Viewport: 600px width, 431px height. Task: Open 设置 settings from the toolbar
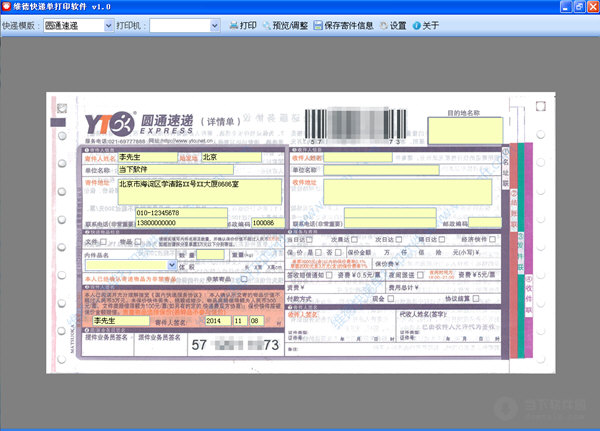pyautogui.click(x=393, y=26)
